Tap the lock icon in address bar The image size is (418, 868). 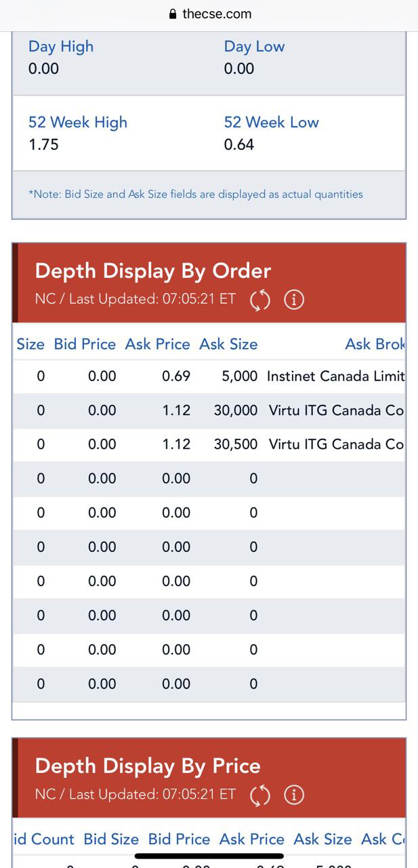172,14
